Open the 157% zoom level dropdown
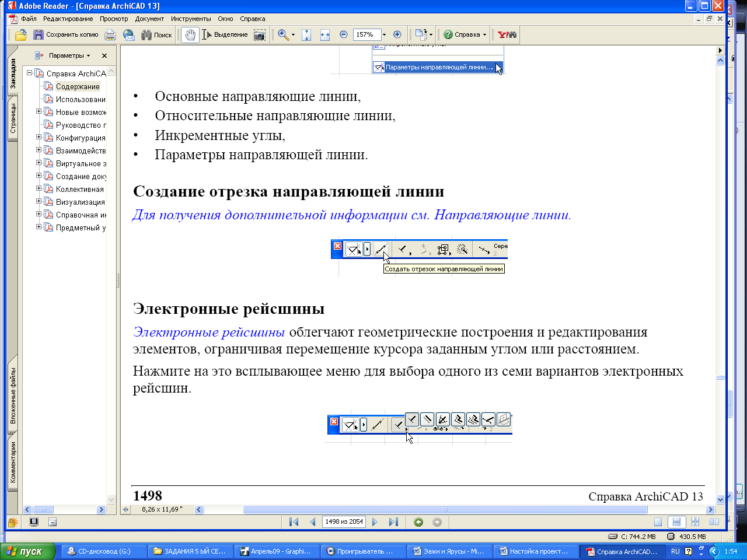The height and width of the screenshot is (560, 747). click(384, 35)
